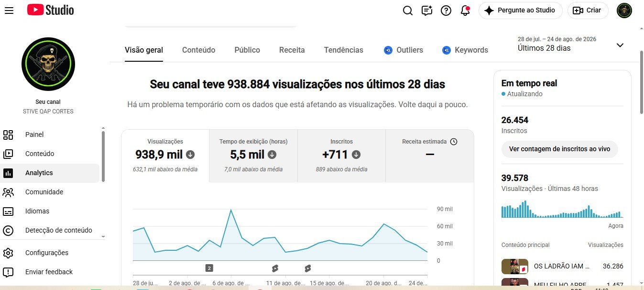
Task: Click the date range dropdown chevron
Action: (620, 45)
